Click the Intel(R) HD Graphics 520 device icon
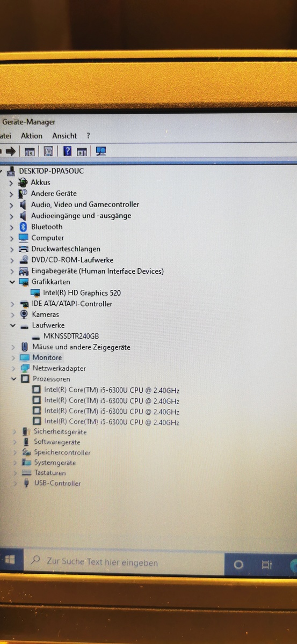 [35, 293]
